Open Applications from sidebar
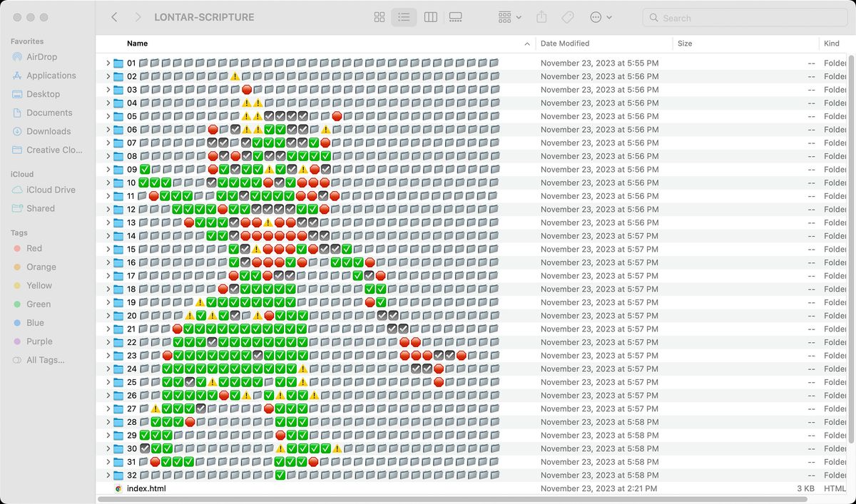Image resolution: width=856 pixels, height=504 pixels. (x=51, y=76)
